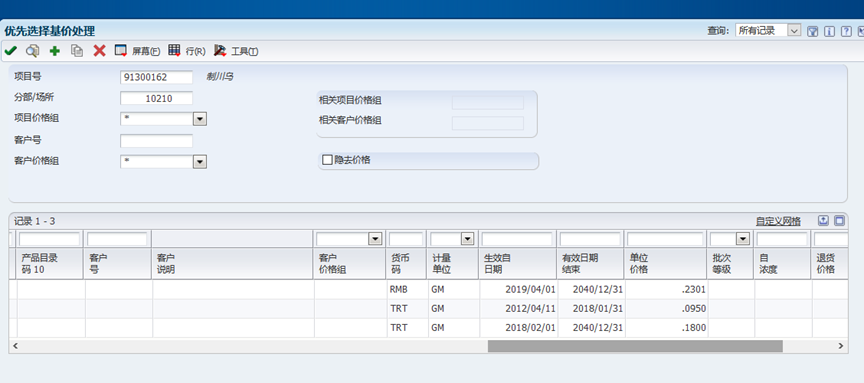Click the 客户号 input field
This screenshot has width=864, height=383.
point(156,141)
